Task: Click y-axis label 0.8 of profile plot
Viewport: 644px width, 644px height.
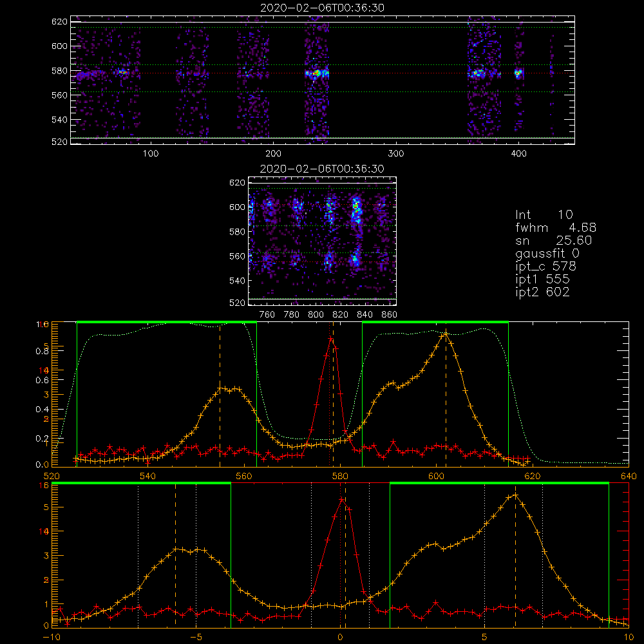Action: point(43,351)
